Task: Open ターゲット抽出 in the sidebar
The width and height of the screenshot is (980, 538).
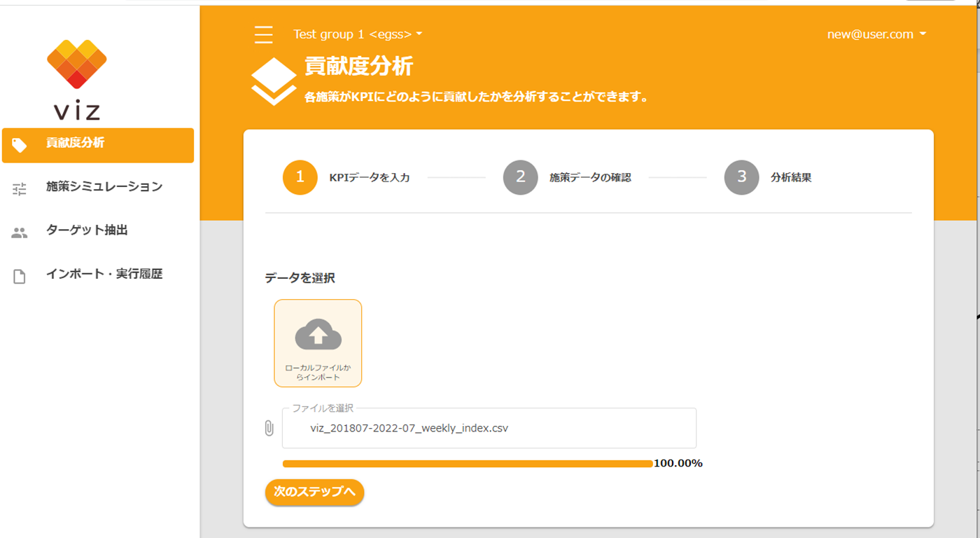Action: click(98, 230)
